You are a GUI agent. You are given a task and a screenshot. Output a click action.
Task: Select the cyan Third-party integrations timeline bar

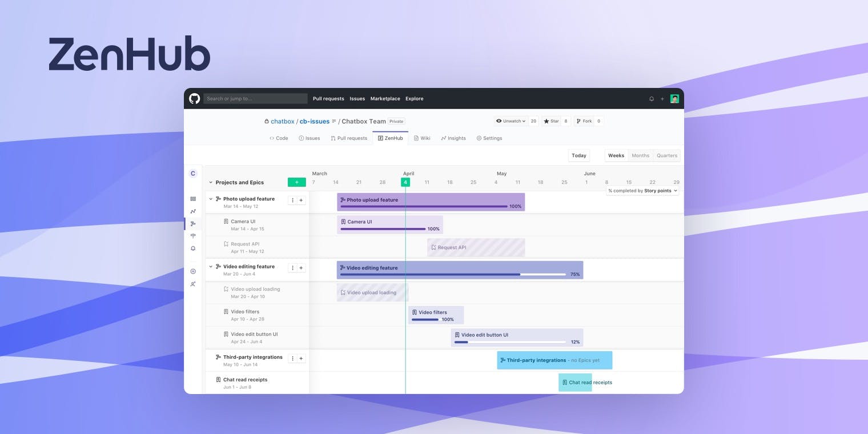click(x=554, y=360)
